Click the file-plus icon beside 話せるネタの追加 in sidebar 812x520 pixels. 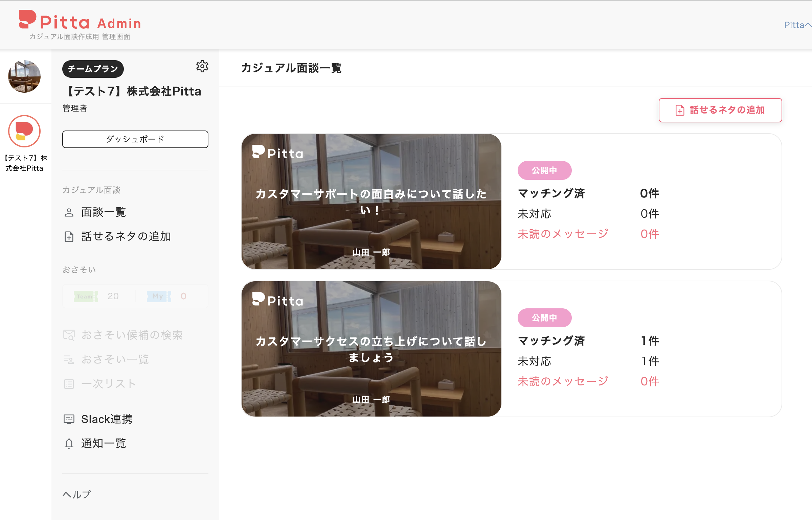click(x=69, y=237)
